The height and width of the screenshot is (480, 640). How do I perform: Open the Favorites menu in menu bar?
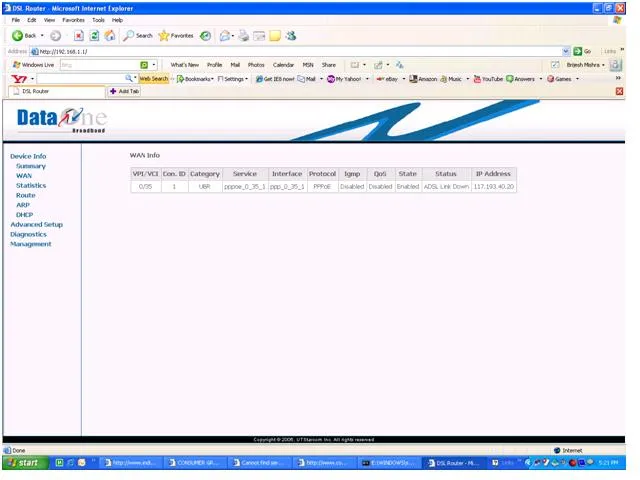point(73,20)
